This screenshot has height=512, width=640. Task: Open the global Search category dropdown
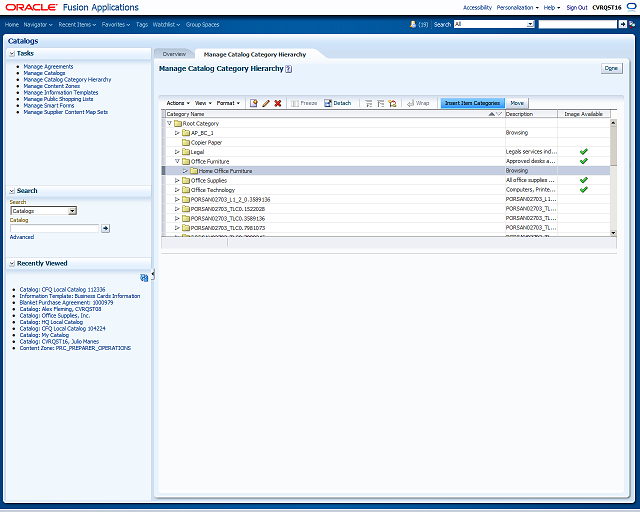[x=530, y=24]
